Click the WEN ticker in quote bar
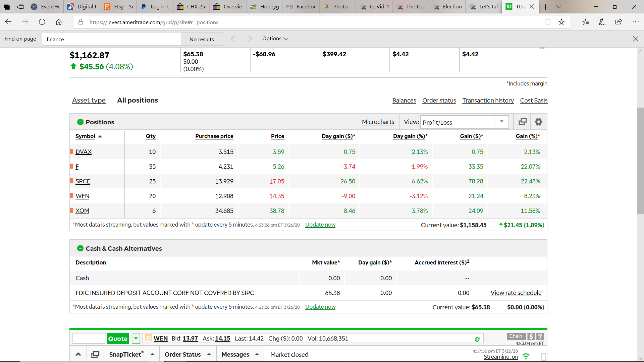The image size is (644, 362). pyautogui.click(x=161, y=339)
